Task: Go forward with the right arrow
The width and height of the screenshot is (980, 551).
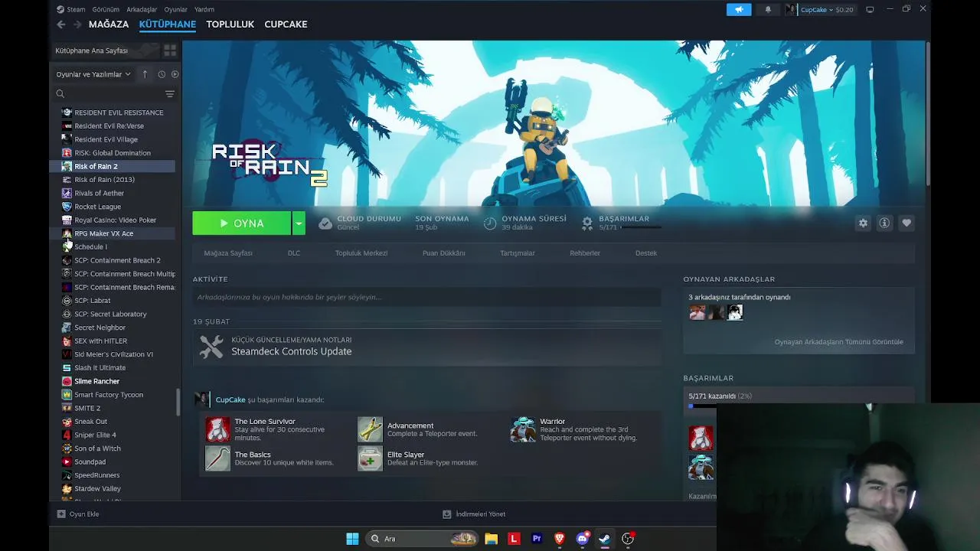Action: 77,24
